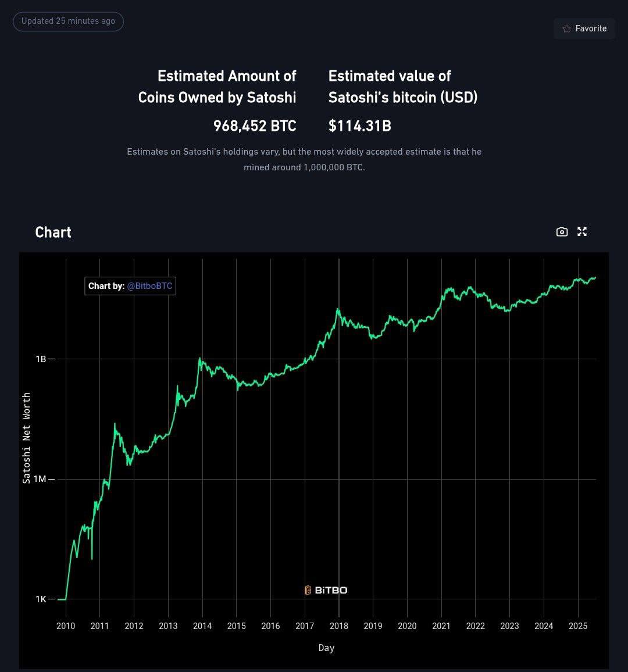Click the 'Day' x-axis title
Image resolution: width=628 pixels, height=672 pixels.
coord(326,648)
